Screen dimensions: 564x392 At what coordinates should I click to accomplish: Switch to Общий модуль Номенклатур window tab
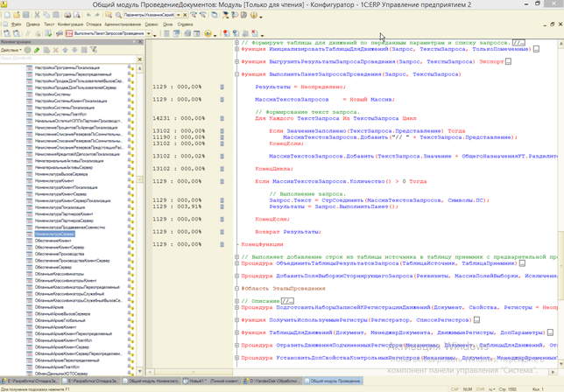(x=152, y=381)
